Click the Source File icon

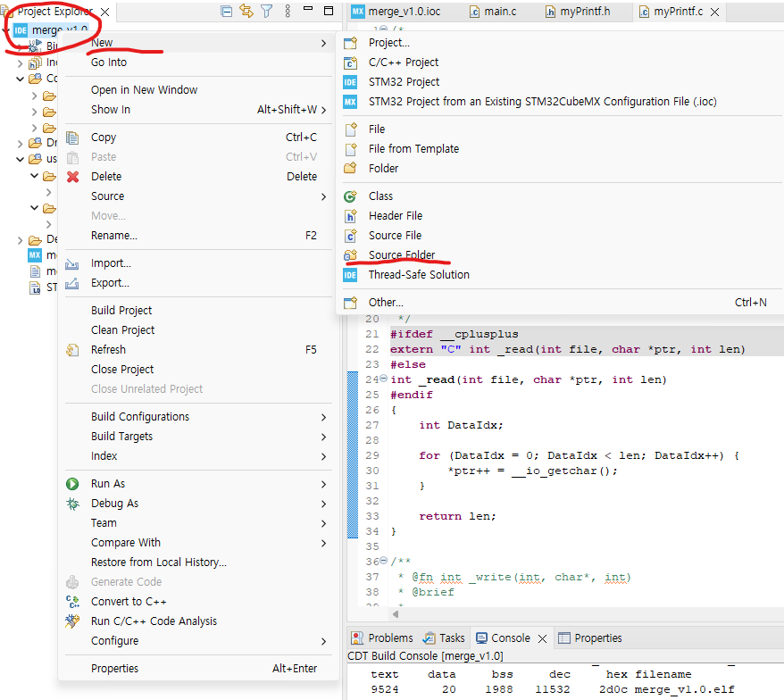[351, 236]
